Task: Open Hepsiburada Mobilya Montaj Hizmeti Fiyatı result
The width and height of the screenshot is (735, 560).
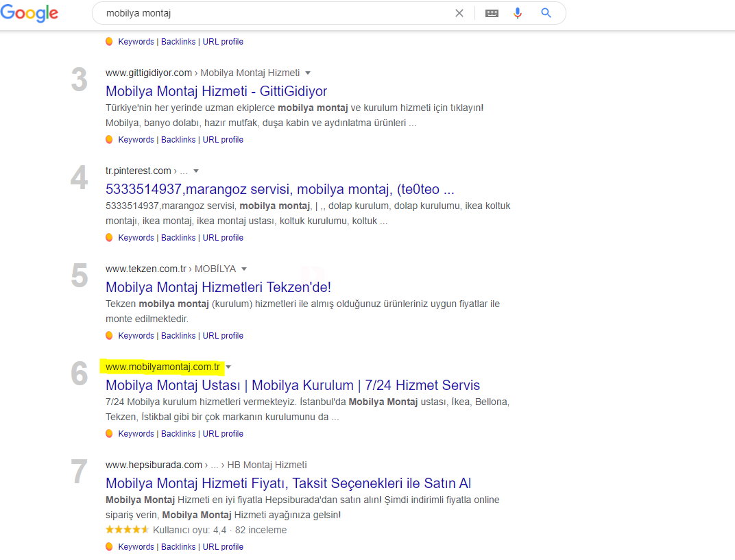Action: point(288,483)
